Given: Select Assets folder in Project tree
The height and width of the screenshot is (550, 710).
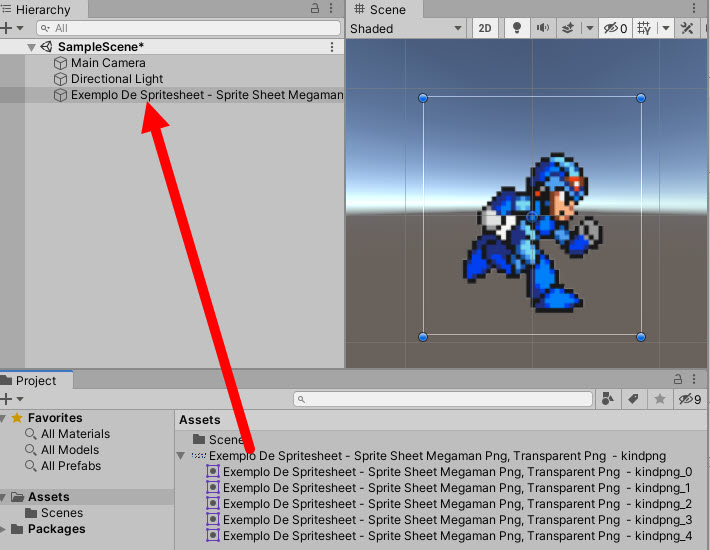Looking at the screenshot, I should (x=48, y=497).
